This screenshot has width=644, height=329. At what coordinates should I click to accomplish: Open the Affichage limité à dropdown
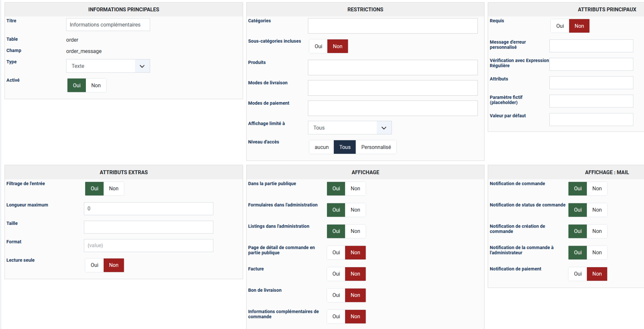click(x=350, y=128)
